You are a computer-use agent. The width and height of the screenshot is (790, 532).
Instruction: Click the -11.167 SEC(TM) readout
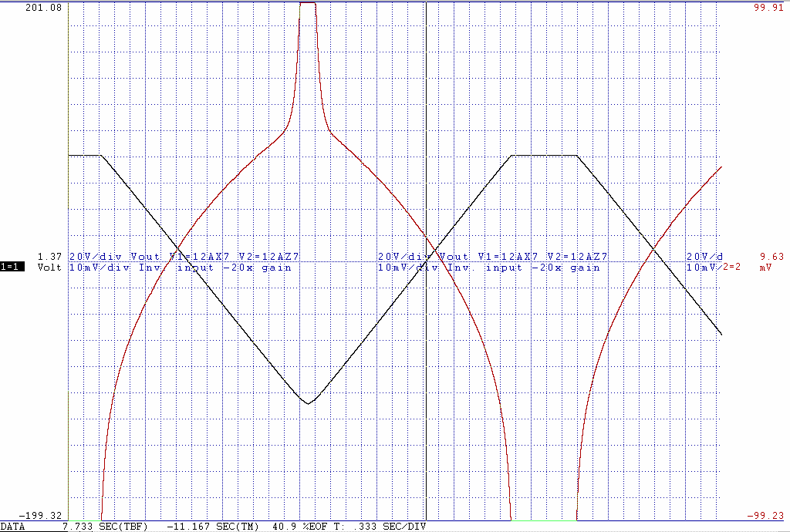click(213, 527)
